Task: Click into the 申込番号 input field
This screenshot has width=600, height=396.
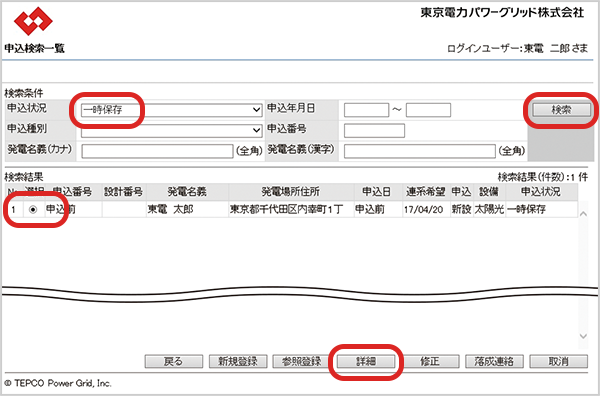Action: click(374, 130)
